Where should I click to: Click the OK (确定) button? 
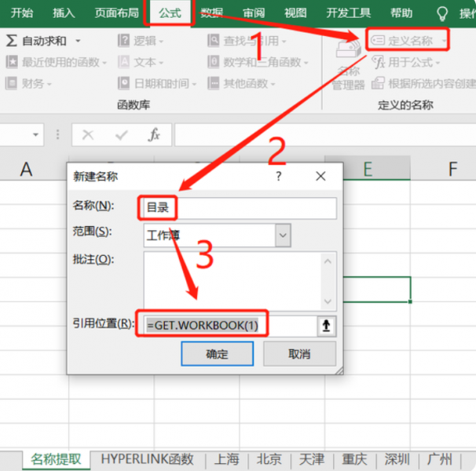click(217, 354)
